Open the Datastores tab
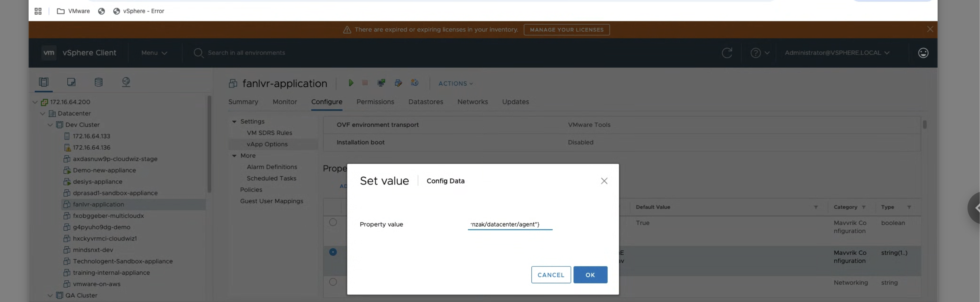This screenshot has width=980, height=302. 425,102
